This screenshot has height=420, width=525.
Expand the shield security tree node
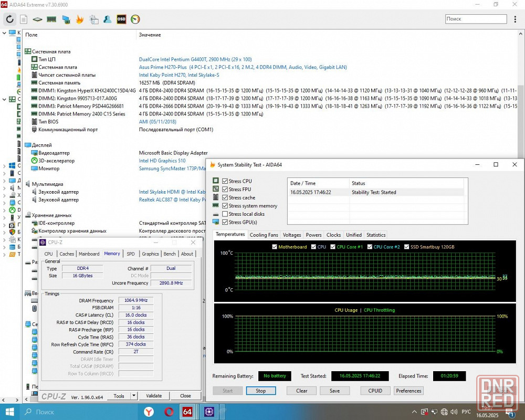coord(4,232)
